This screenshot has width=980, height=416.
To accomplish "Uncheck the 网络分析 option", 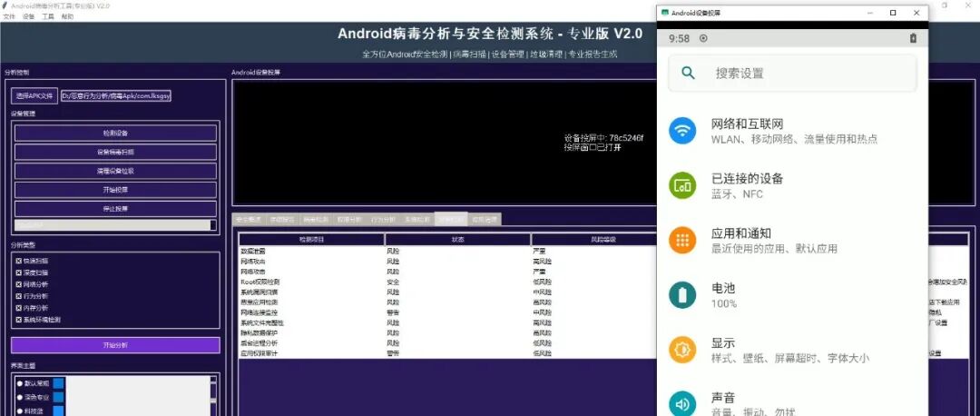I will (19, 284).
